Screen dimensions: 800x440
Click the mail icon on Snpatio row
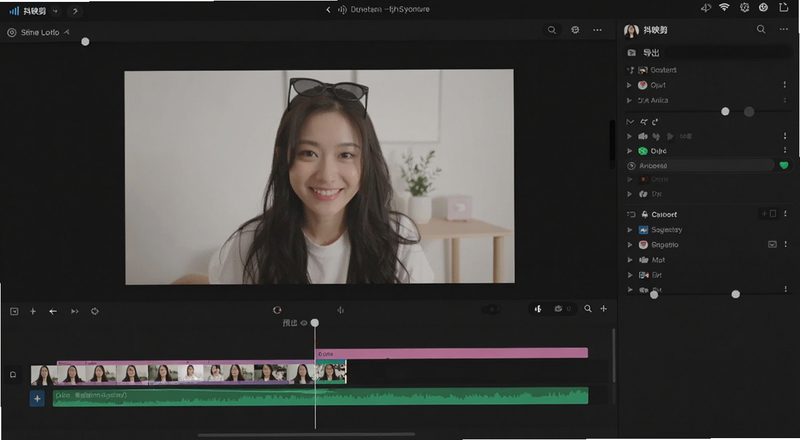coord(772,245)
